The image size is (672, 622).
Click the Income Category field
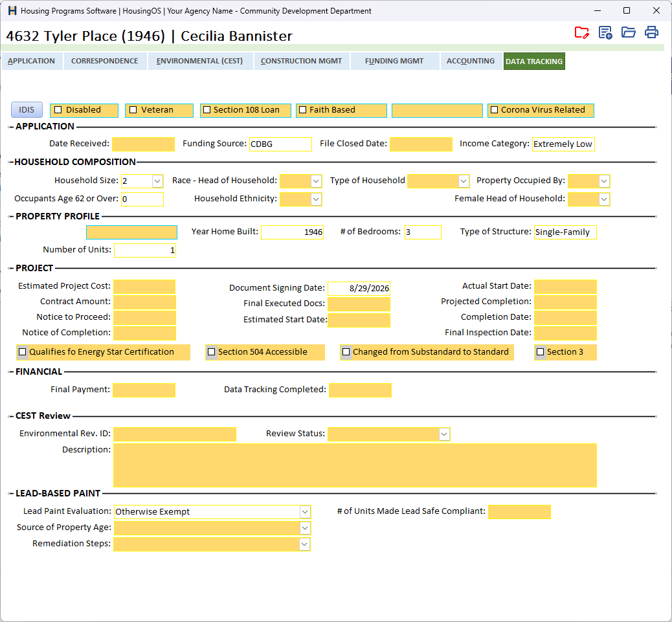pyautogui.click(x=563, y=144)
